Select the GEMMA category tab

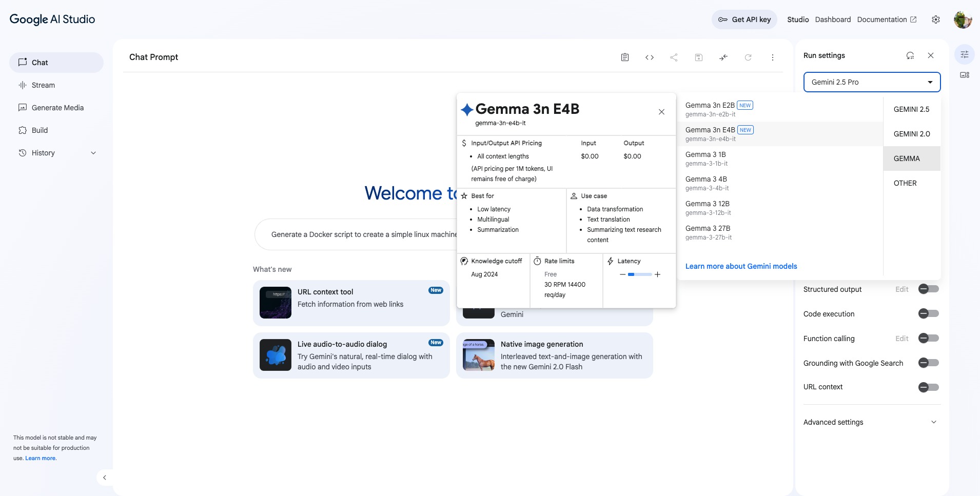[912, 158]
